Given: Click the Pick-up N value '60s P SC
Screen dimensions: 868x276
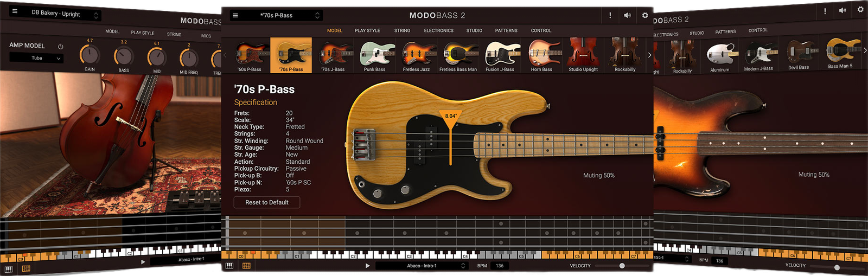Looking at the screenshot, I should [x=298, y=183].
